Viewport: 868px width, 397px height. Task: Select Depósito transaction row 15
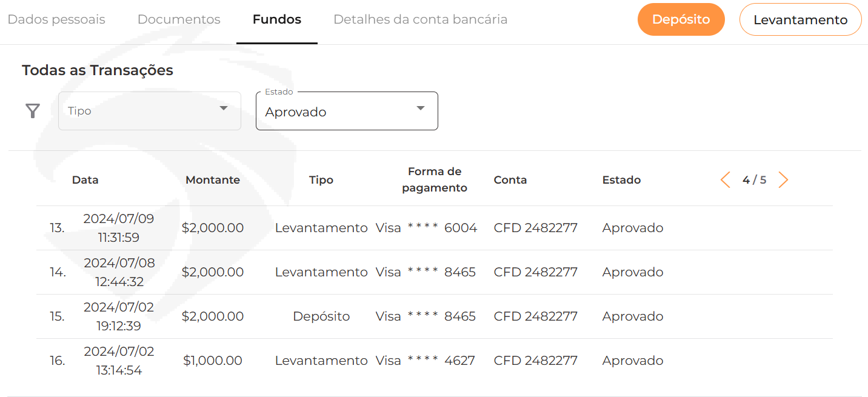pos(434,316)
